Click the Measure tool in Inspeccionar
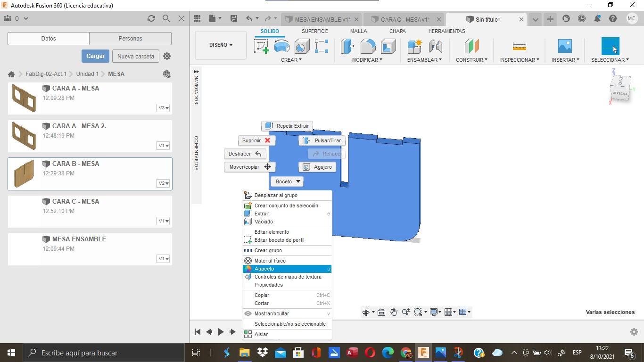The height and width of the screenshot is (362, 644). 519,46
